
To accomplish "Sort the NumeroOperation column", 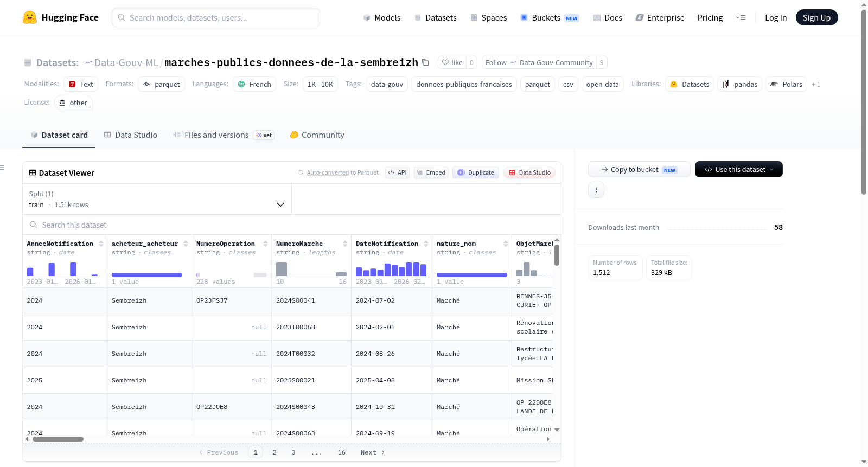I will [265, 244].
